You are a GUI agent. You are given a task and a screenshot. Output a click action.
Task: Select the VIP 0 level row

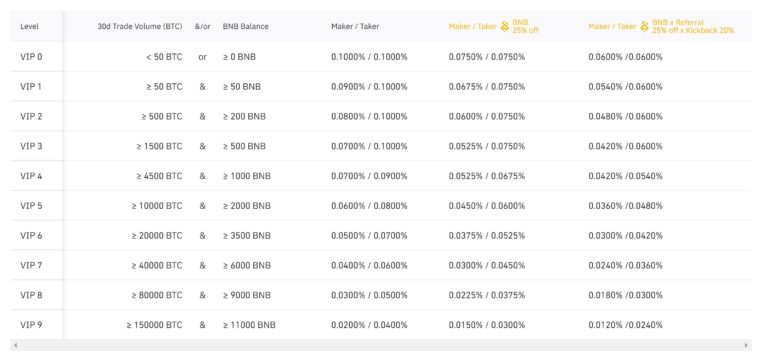(x=381, y=57)
